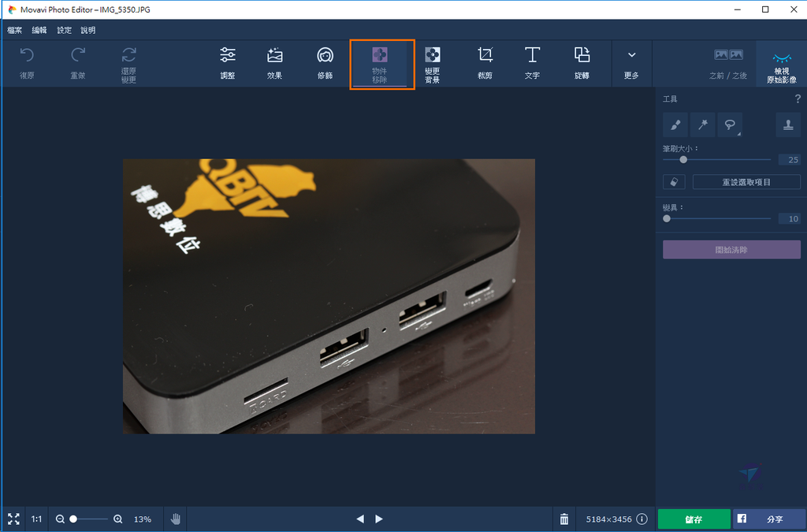Select the selection brush tool

[675, 125]
